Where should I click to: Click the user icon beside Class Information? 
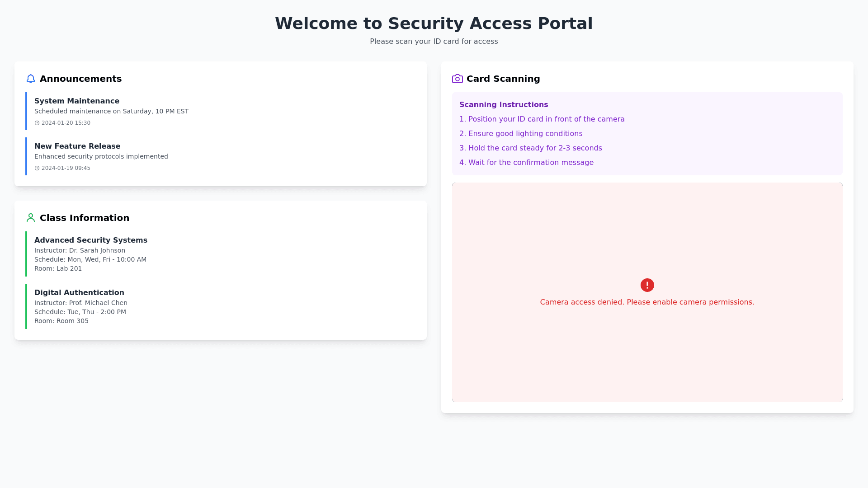coord(31,218)
